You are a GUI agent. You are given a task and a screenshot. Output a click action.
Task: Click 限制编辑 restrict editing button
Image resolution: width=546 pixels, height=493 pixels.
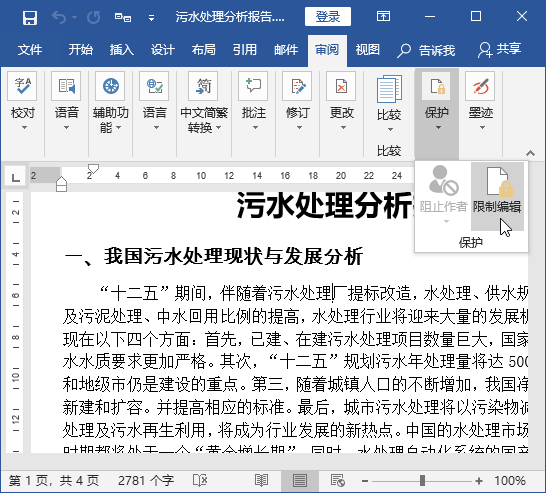click(x=497, y=196)
